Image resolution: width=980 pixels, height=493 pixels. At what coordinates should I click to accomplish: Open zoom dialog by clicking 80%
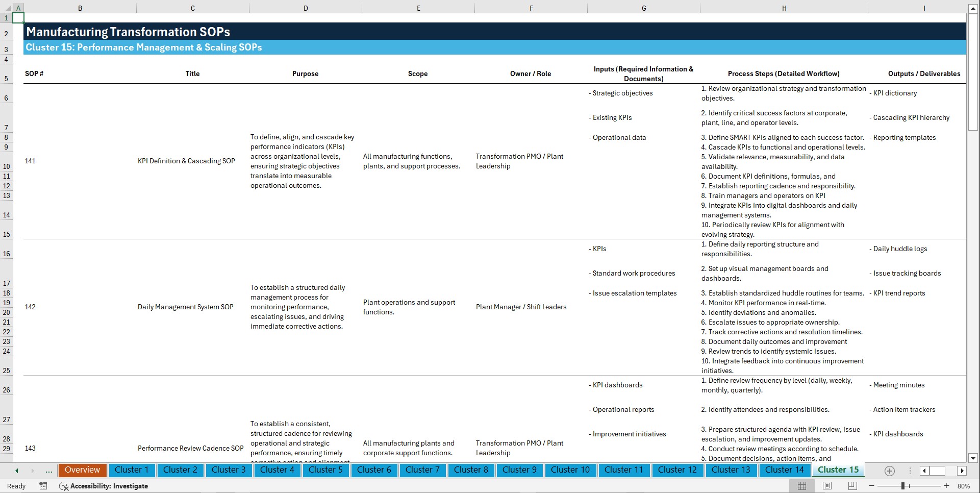tap(963, 486)
